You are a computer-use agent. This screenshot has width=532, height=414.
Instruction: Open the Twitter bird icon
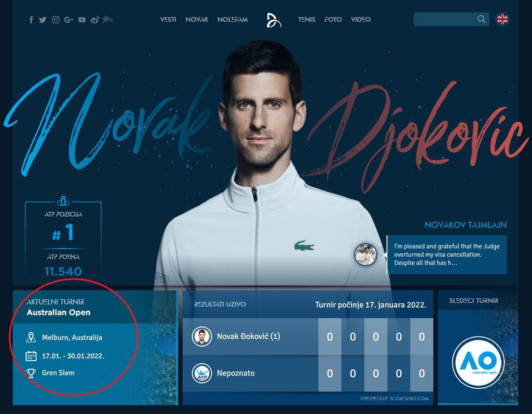pos(42,20)
